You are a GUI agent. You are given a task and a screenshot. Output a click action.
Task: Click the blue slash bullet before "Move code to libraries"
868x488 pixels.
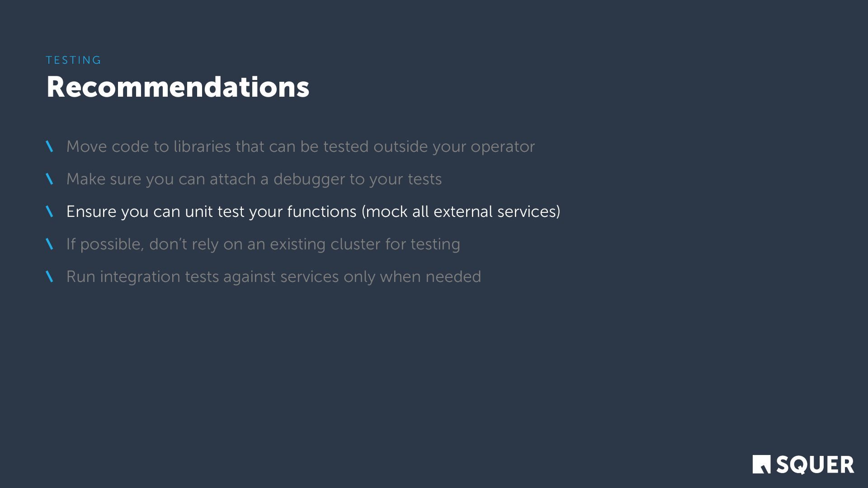[x=50, y=146]
